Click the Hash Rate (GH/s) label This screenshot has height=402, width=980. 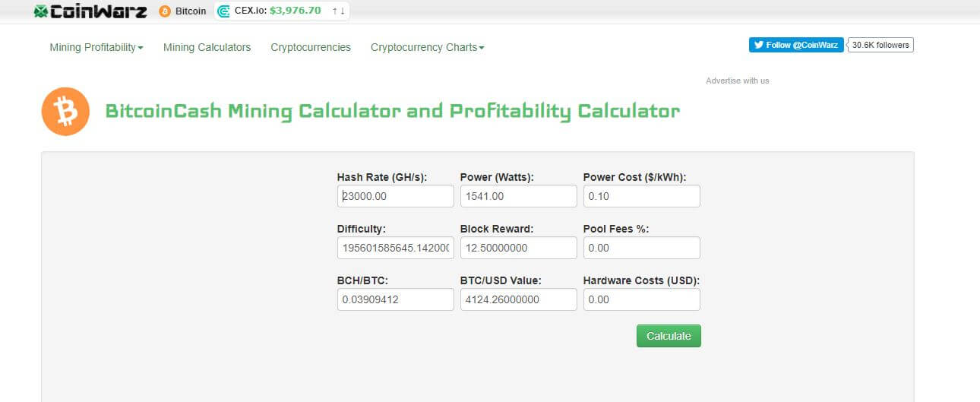click(x=382, y=177)
